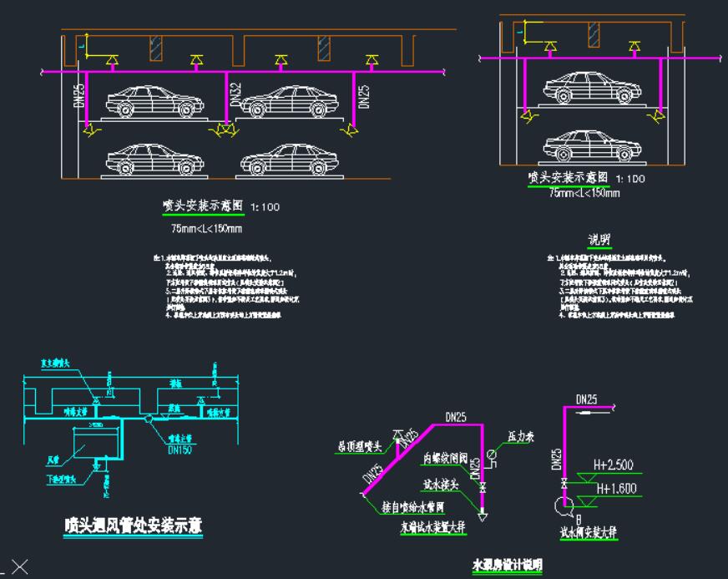Select the DN25 label above the 试水阀 pipe arrow
This screenshot has height=579, width=728.
coord(586,399)
